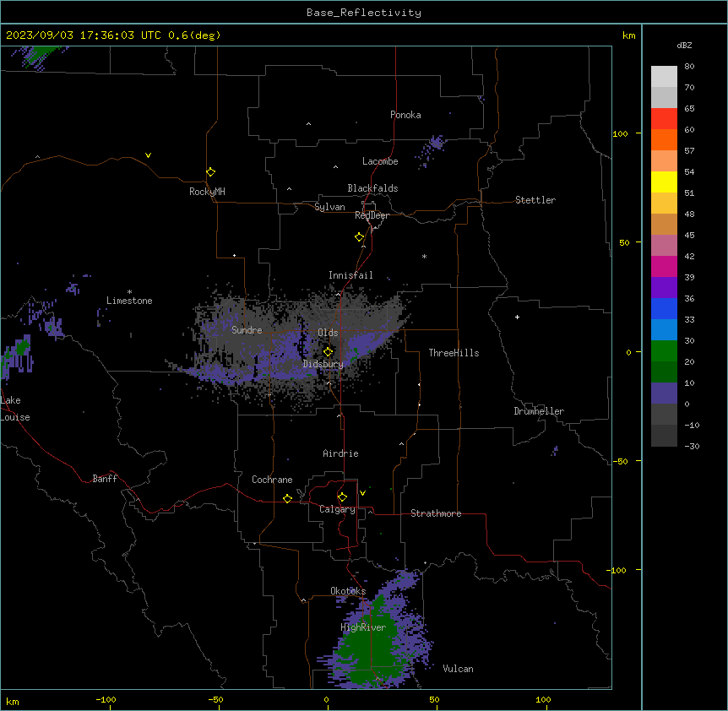The width and height of the screenshot is (728, 711).
Task: Click yellow diamond marker southeast of Cochrane label
Action: coord(287,498)
